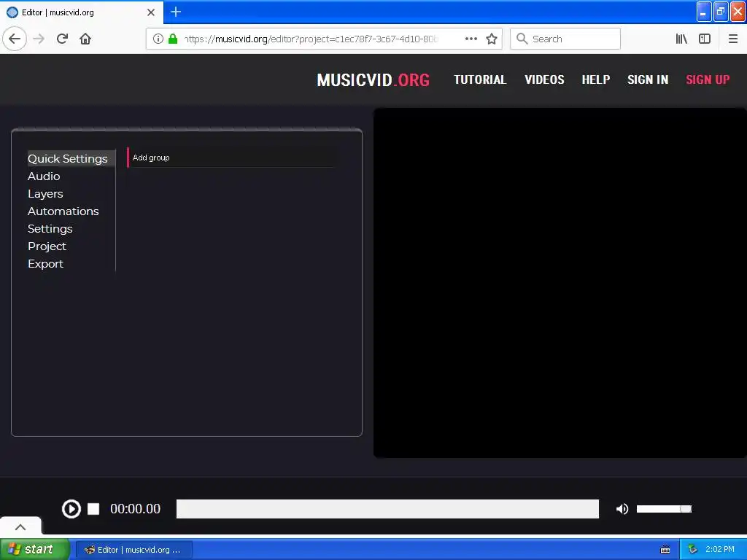Click the 00:00.00 time display

coord(135,509)
